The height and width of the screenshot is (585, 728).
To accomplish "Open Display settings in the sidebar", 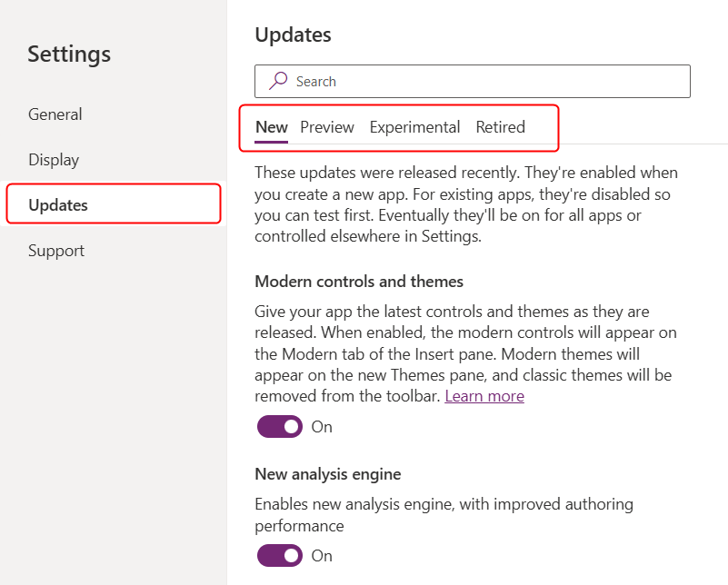I will point(54,160).
